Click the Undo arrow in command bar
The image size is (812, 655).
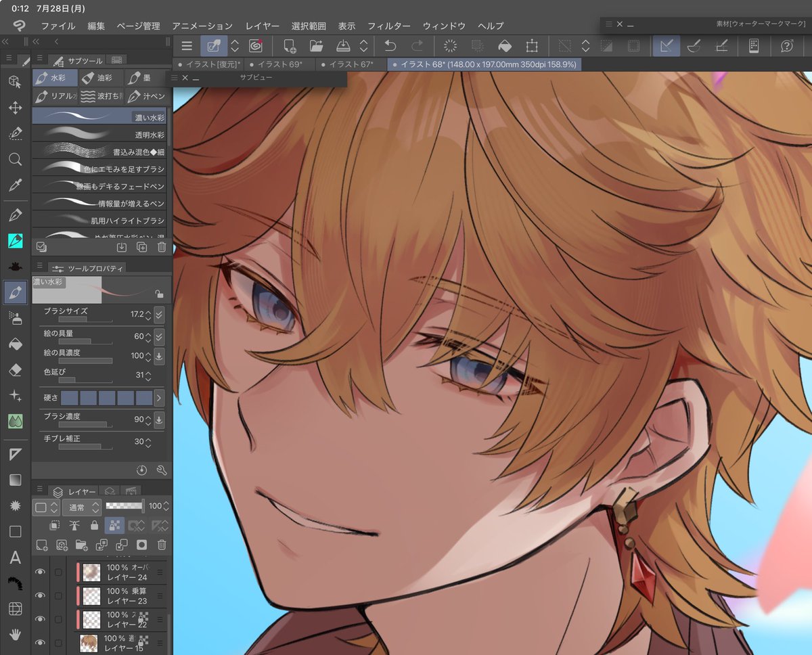(390, 46)
